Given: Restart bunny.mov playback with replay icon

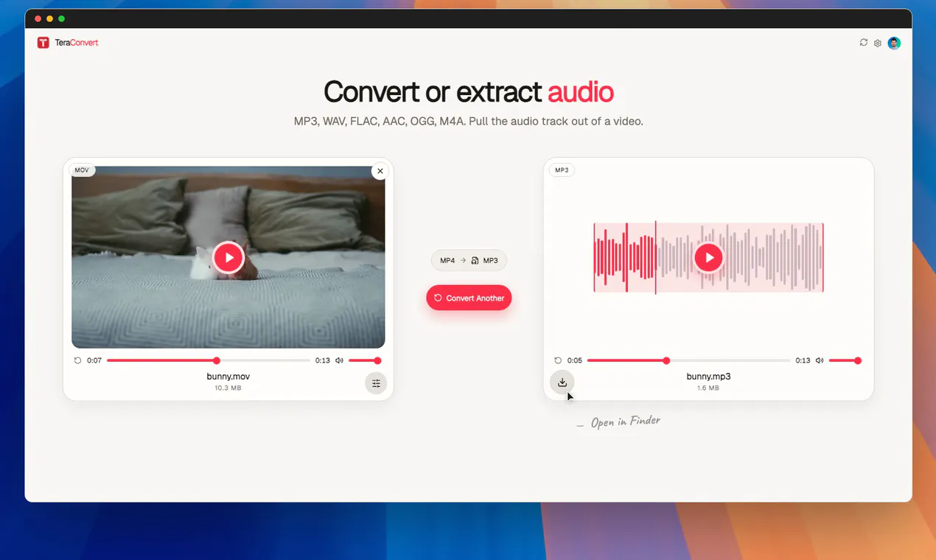Looking at the screenshot, I should pyautogui.click(x=78, y=360).
